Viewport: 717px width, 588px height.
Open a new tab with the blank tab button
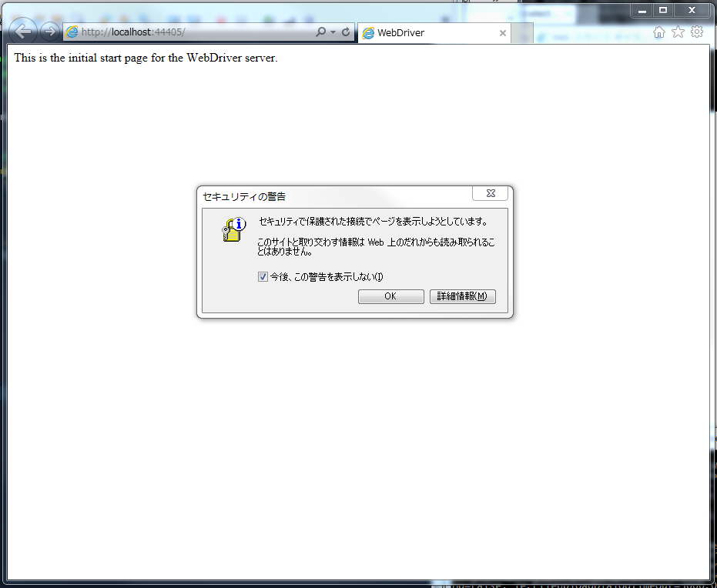coord(521,33)
